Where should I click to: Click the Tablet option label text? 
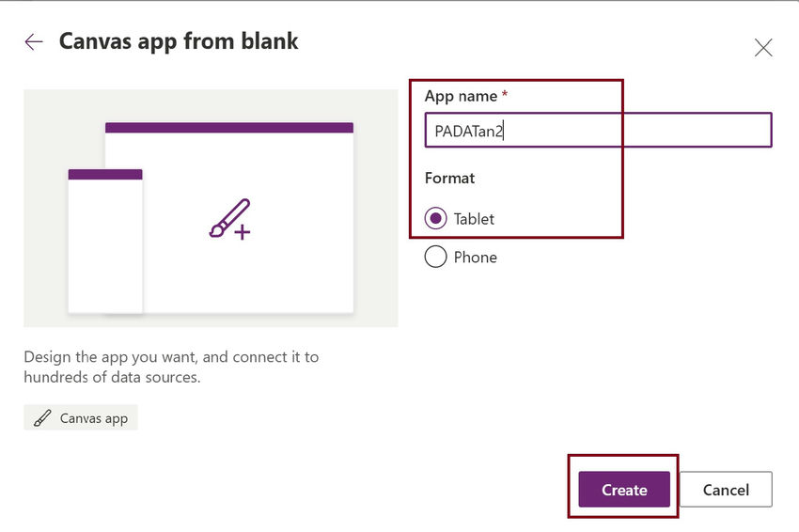[474, 219]
